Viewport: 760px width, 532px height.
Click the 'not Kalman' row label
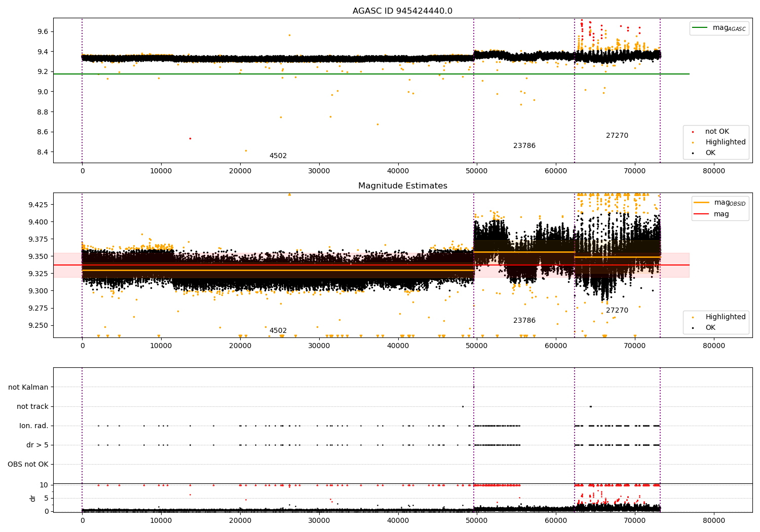(28, 388)
